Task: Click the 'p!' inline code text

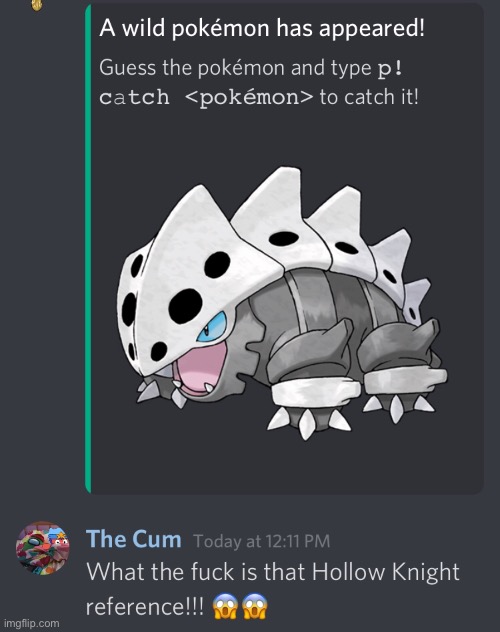Action: point(389,69)
